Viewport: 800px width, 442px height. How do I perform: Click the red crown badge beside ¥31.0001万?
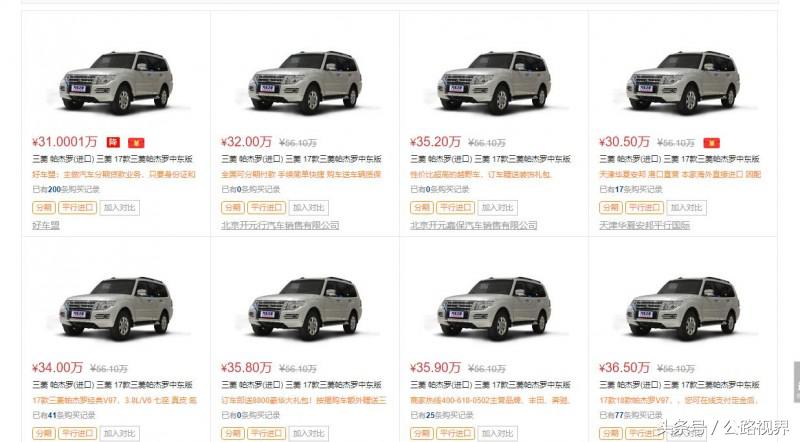click(136, 142)
